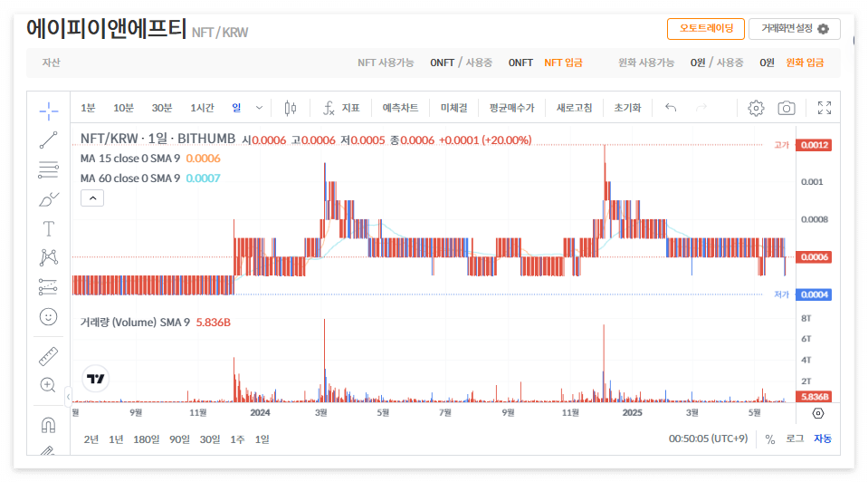Open 거래화면 설정 gear button
This screenshot has width=868, height=482.
(795, 29)
